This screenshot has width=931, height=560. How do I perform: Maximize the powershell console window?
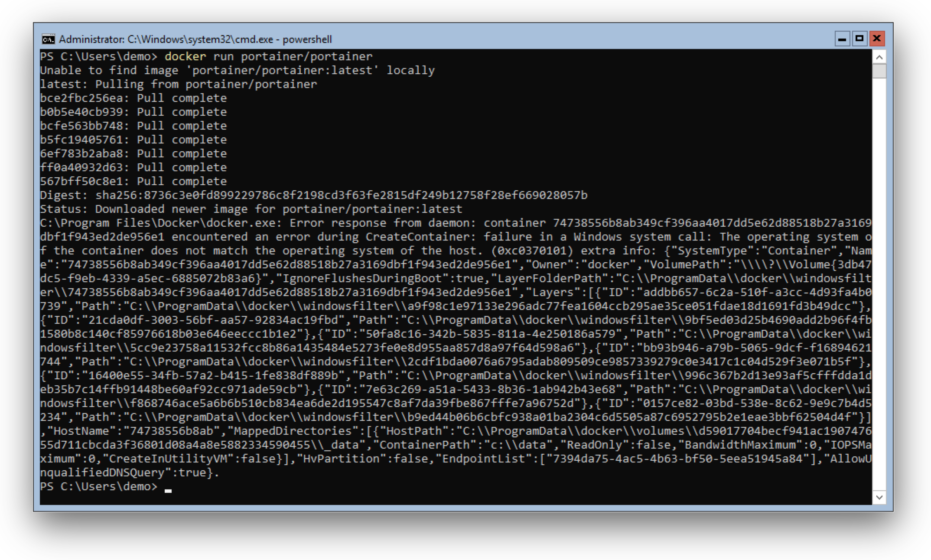[x=859, y=39]
